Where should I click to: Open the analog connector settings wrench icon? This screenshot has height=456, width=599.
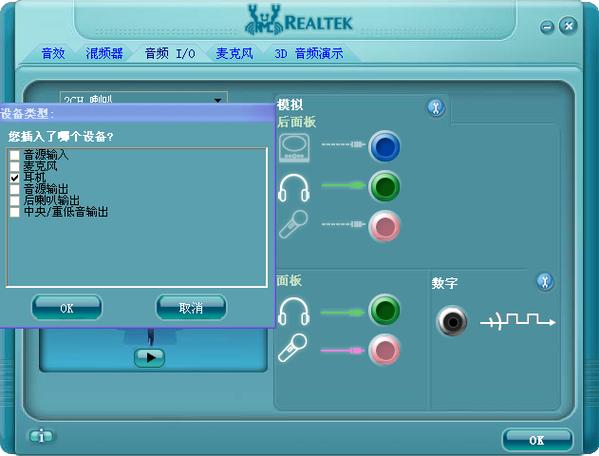click(x=436, y=107)
